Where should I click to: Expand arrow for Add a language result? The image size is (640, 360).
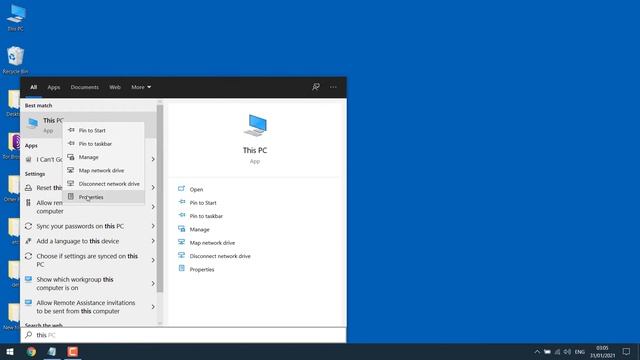(153, 241)
